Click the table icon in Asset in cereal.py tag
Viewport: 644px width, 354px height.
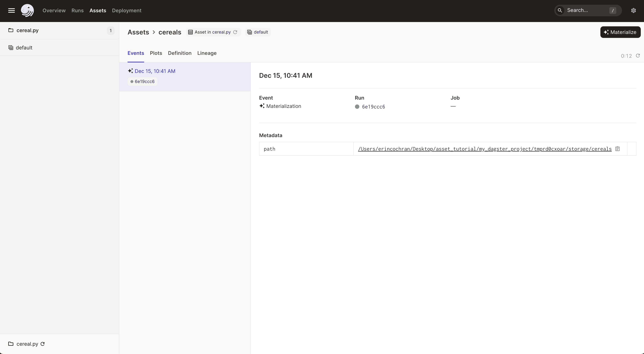[190, 32]
